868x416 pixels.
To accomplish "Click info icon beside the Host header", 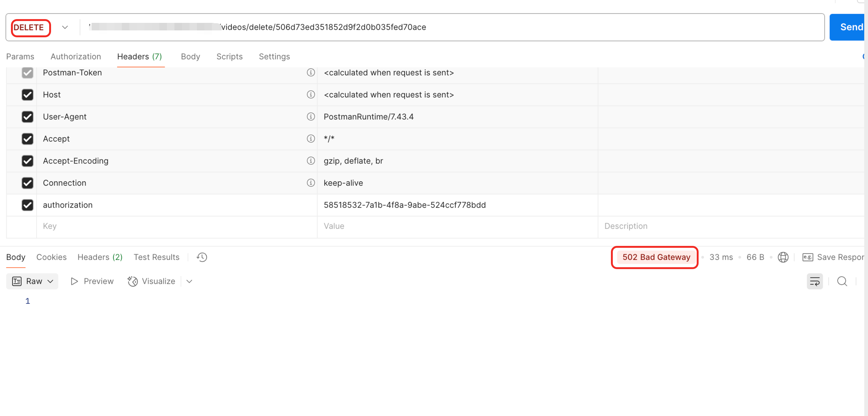I will [x=310, y=94].
